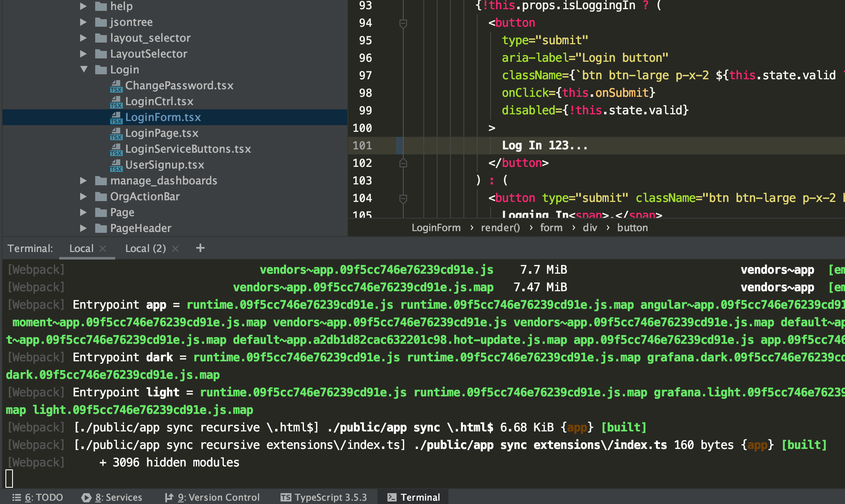Open the Services tool window
The image size is (845, 504).
pos(111,497)
